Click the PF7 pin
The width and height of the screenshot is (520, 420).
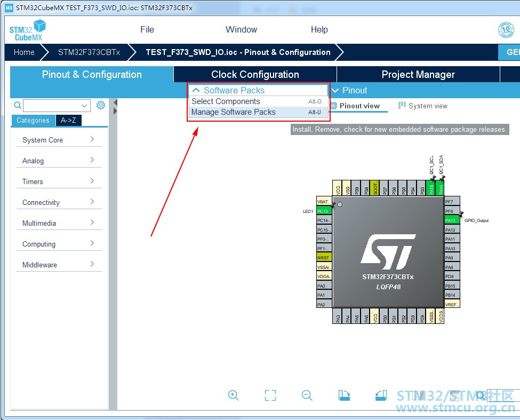coord(452,201)
